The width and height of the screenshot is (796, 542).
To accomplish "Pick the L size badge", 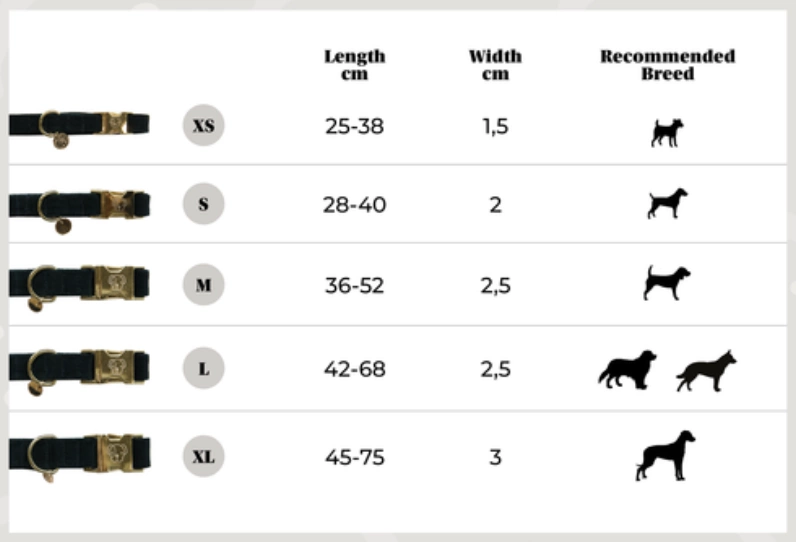I will coord(203,369).
